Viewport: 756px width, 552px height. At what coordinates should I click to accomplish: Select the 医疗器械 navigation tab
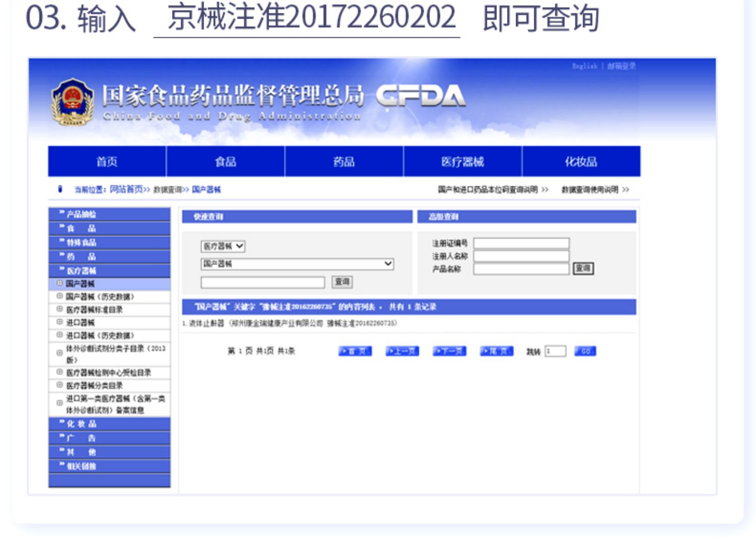point(463,162)
